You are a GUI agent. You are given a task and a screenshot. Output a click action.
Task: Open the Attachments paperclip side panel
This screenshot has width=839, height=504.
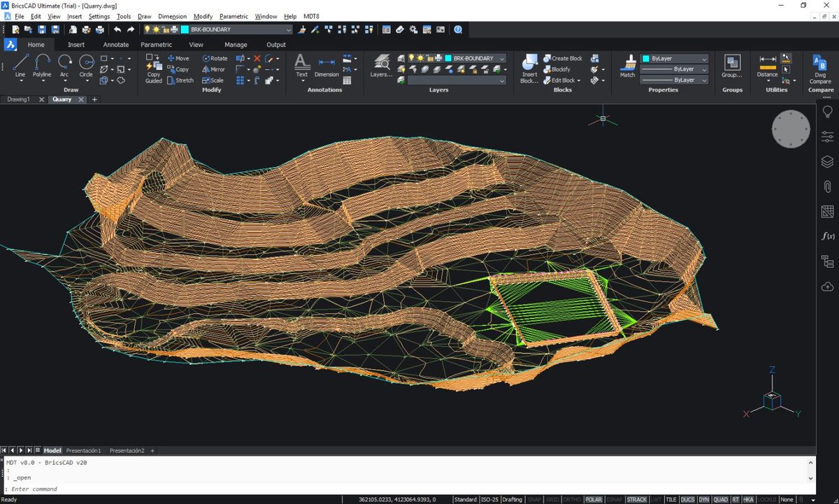pyautogui.click(x=828, y=187)
